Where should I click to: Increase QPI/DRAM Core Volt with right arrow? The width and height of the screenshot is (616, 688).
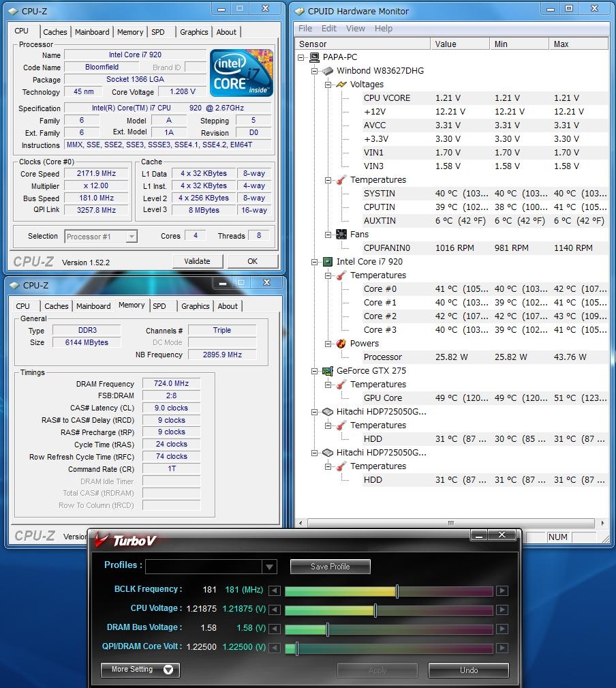click(x=502, y=648)
